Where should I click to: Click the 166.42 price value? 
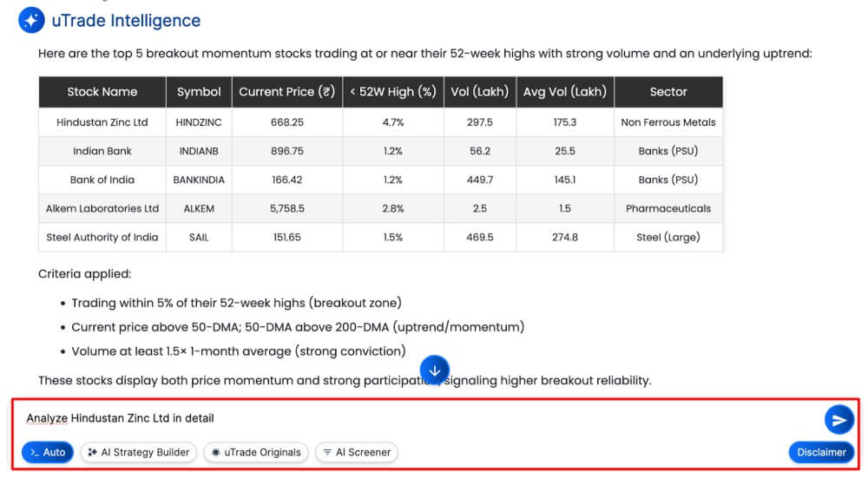[287, 180]
